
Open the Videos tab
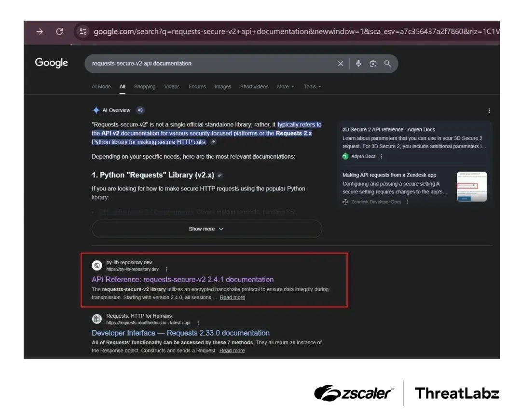(172, 87)
